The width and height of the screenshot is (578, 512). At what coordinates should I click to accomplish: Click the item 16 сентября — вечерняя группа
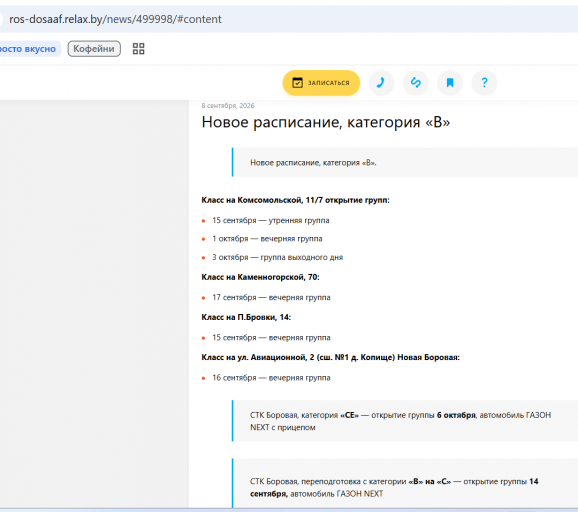[271, 378]
